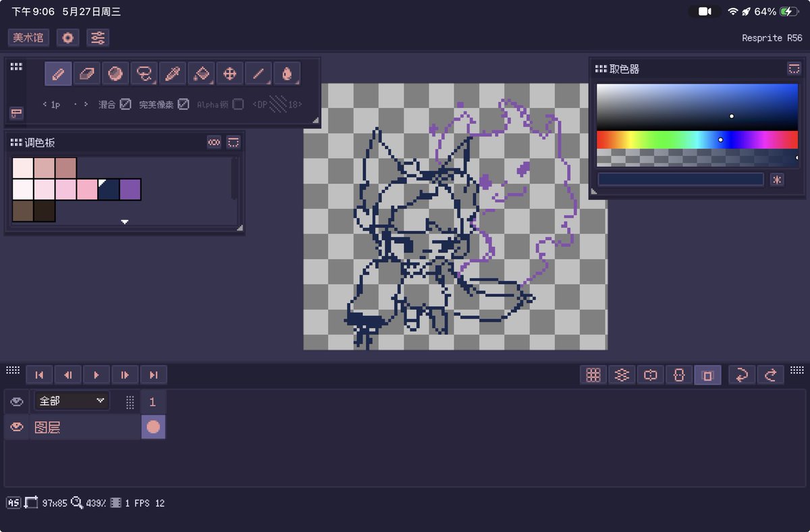Click the 439% zoom value
Viewport: 810px width, 532px height.
click(x=97, y=503)
